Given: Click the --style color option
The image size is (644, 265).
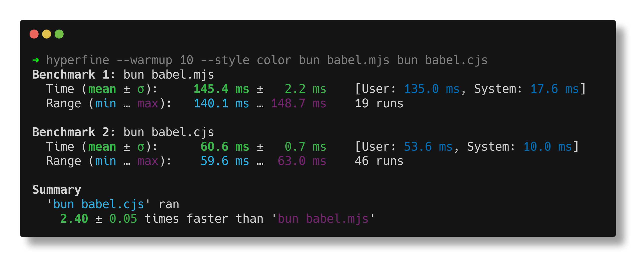Looking at the screenshot, I should click(x=247, y=60).
